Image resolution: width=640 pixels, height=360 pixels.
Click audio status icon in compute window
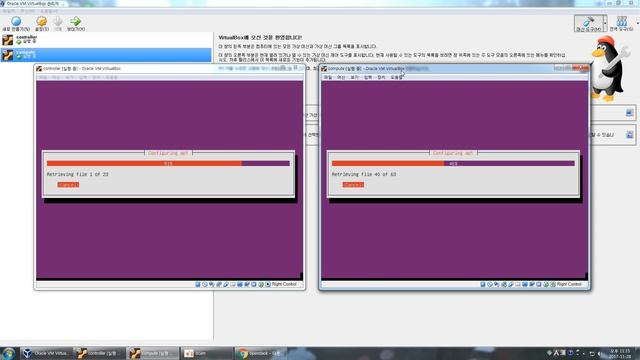pyautogui.click(x=497, y=284)
